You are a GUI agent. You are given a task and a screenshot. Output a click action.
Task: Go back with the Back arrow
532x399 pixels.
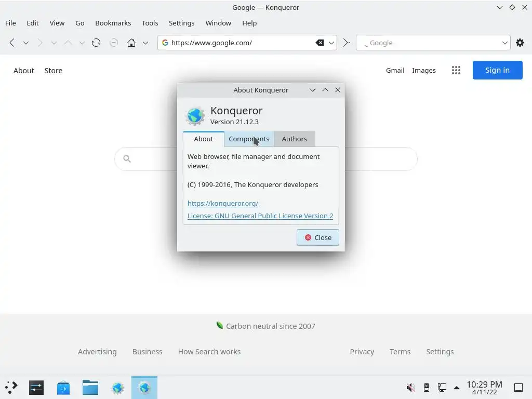tap(12, 43)
